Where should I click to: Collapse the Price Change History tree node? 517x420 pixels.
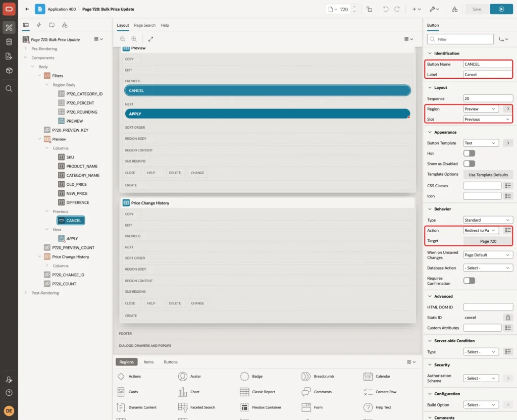(39, 256)
